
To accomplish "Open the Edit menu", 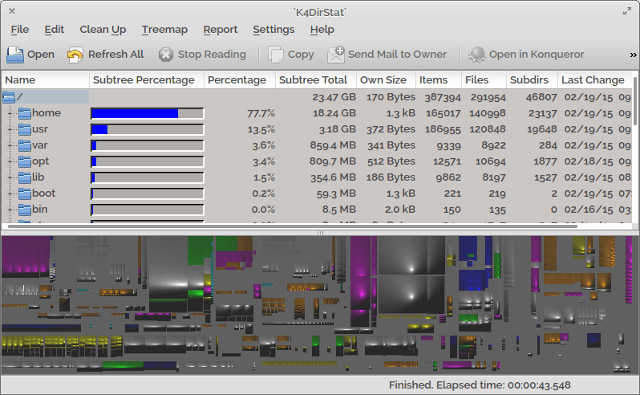I will coord(54,29).
